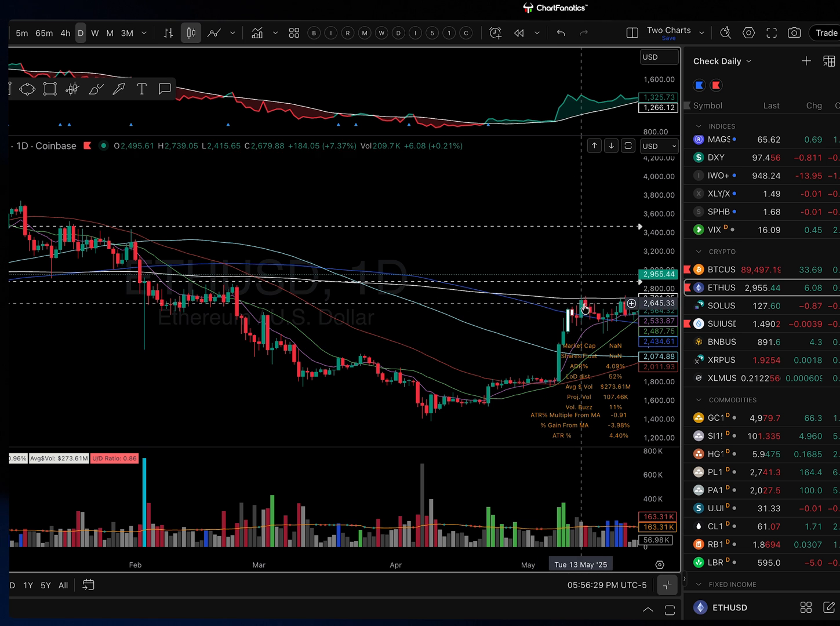This screenshot has width=840, height=626.
Task: Select the rectangle drawing tool
Action: (x=50, y=89)
